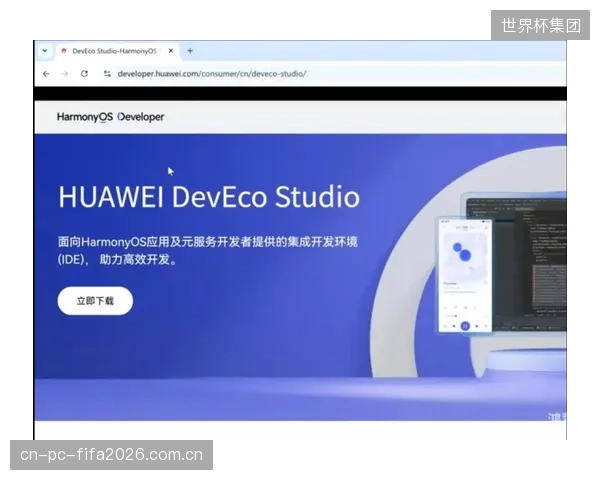Select the DevEco Studio-HarmonyOS tab
Viewport: 600px width, 480px height.
tap(117, 51)
